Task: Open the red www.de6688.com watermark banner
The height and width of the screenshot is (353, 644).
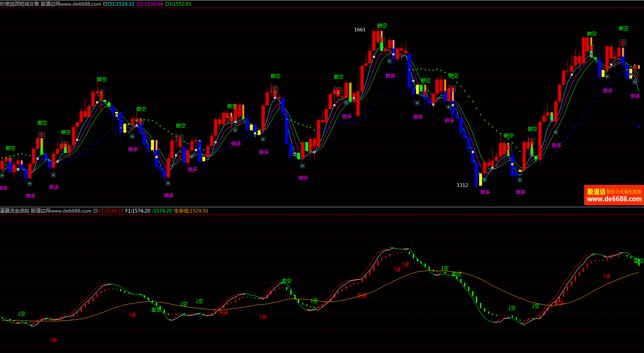Action: pos(614,195)
